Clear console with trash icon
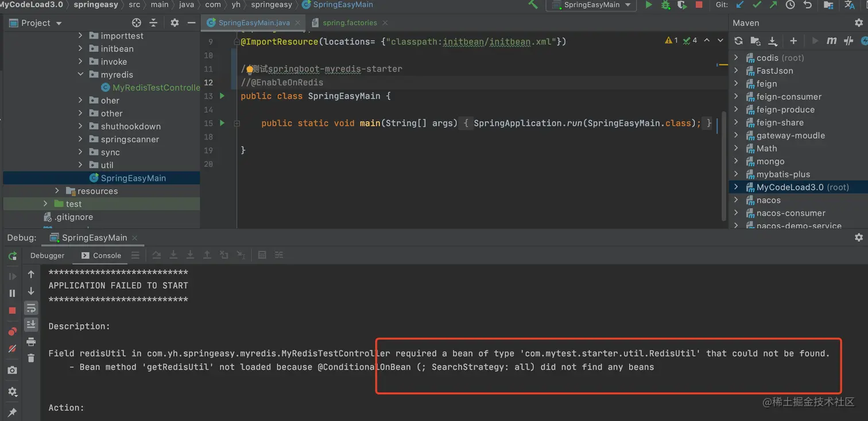 pyautogui.click(x=31, y=358)
